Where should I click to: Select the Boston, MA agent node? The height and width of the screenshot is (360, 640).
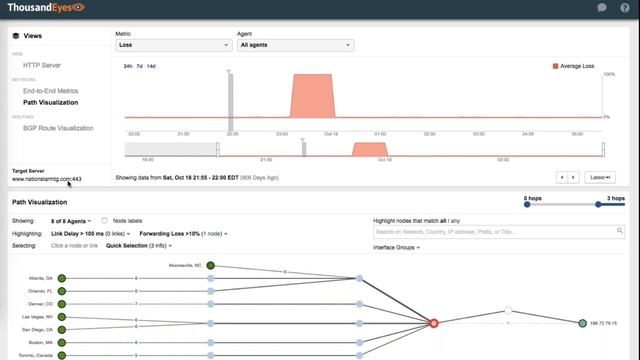(x=62, y=342)
